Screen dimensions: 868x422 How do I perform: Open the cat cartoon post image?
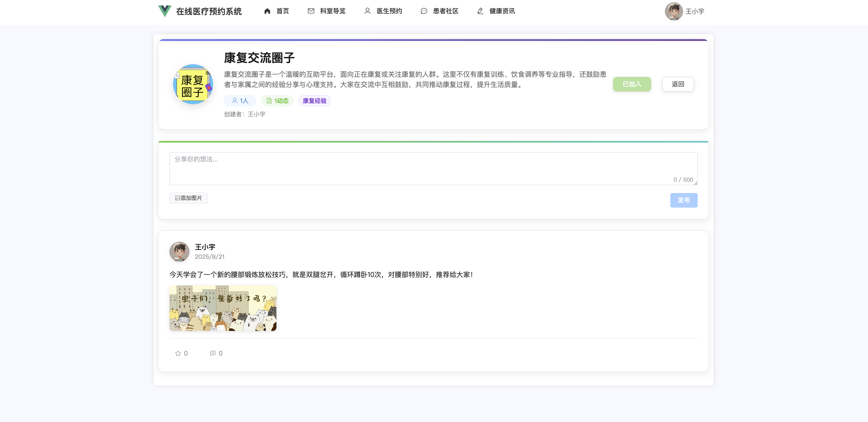tap(223, 308)
